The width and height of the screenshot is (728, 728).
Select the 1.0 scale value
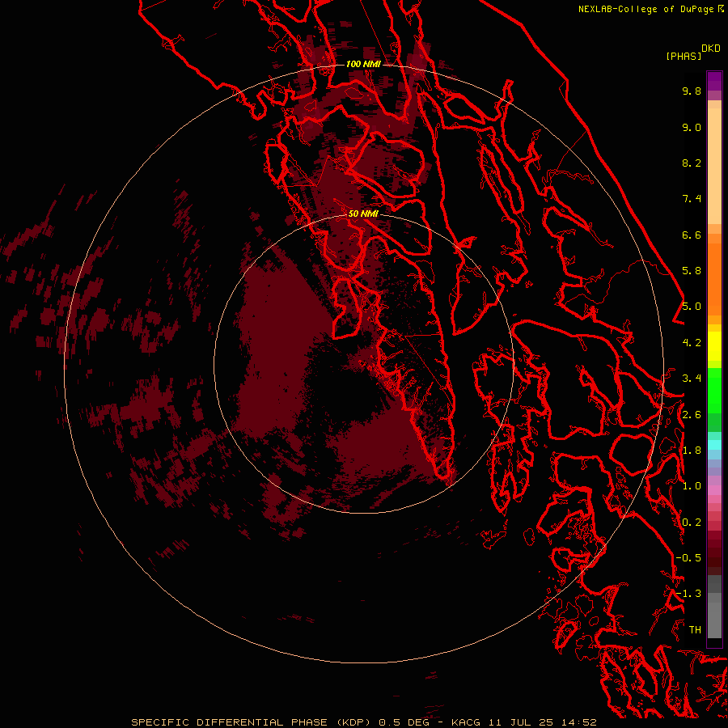[x=692, y=486]
